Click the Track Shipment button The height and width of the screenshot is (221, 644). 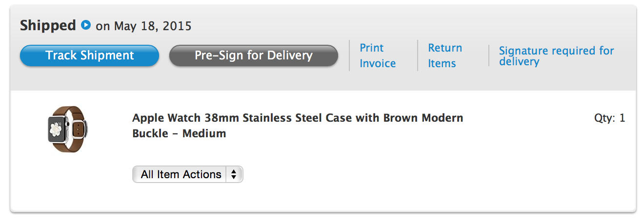click(x=89, y=55)
